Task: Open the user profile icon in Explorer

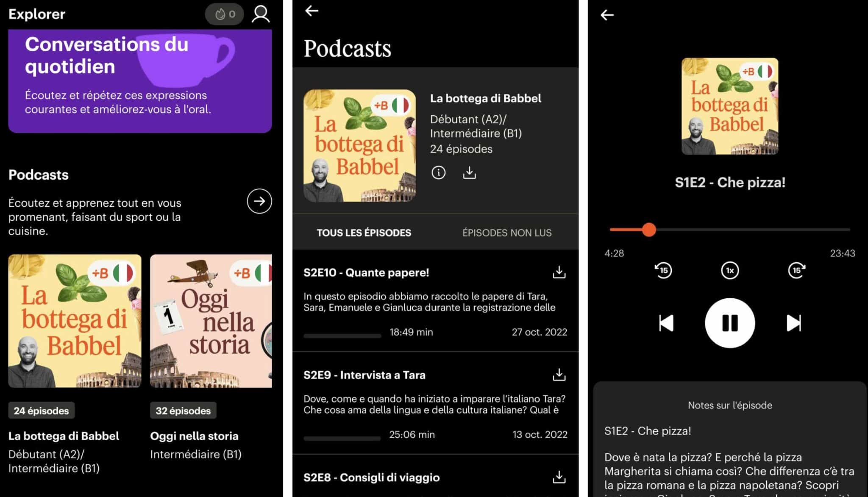Action: [x=261, y=14]
